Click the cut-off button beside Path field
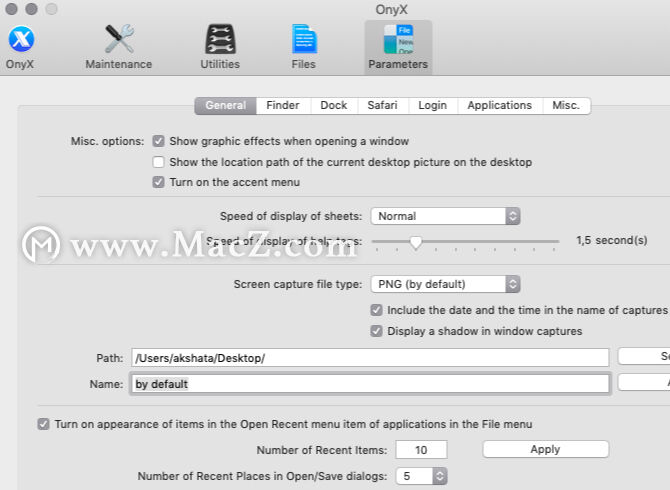Image resolution: width=670 pixels, height=490 pixels. (x=644, y=356)
